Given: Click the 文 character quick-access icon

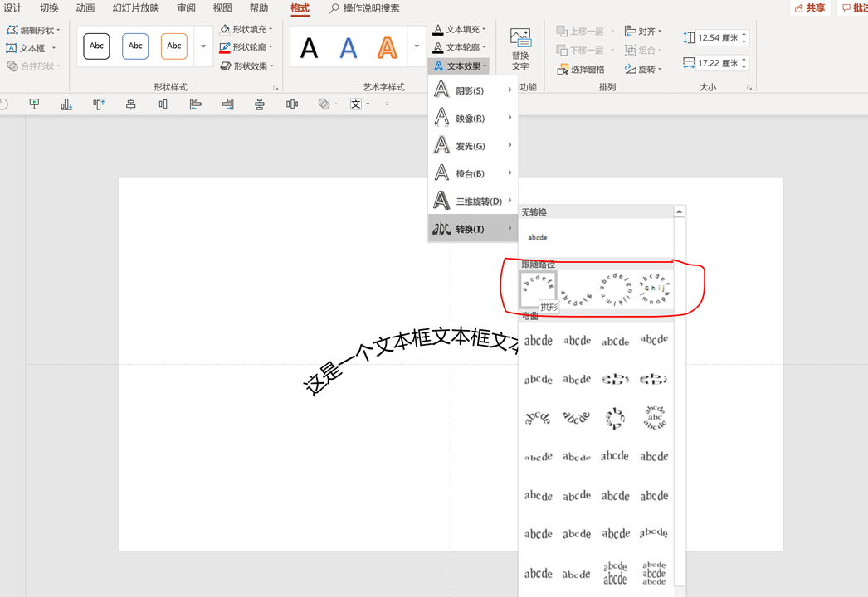Looking at the screenshot, I should tap(356, 104).
